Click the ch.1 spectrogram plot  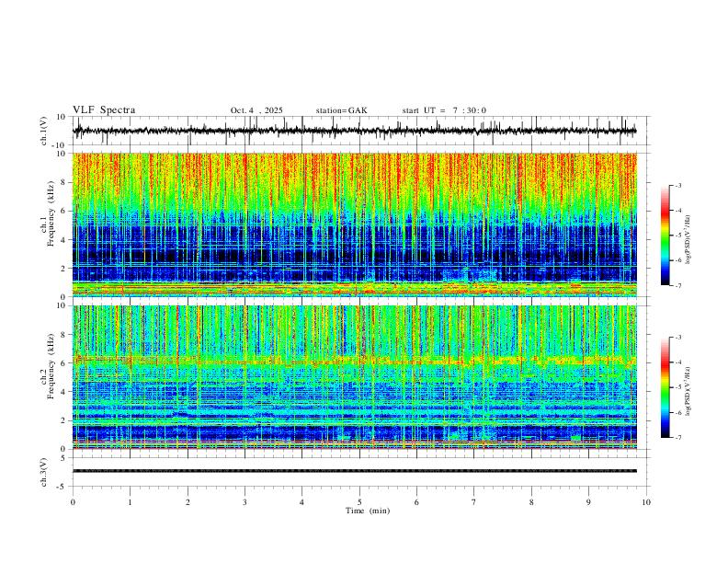[x=355, y=224]
